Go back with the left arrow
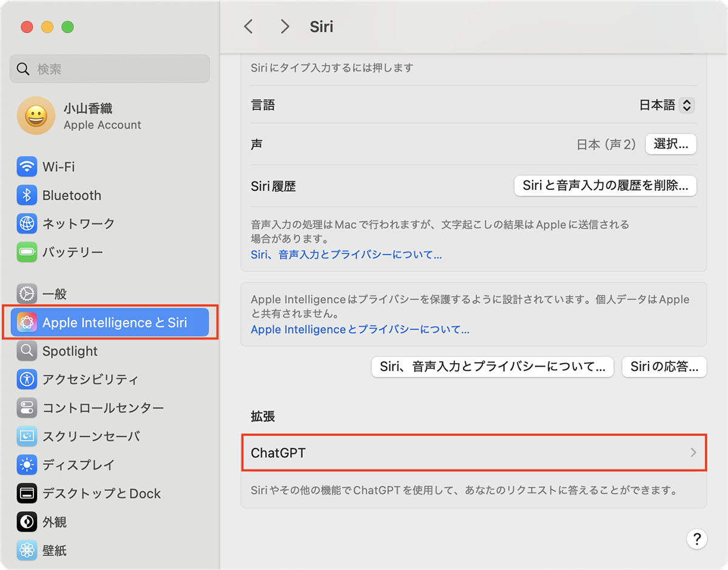The image size is (728, 570). (248, 27)
